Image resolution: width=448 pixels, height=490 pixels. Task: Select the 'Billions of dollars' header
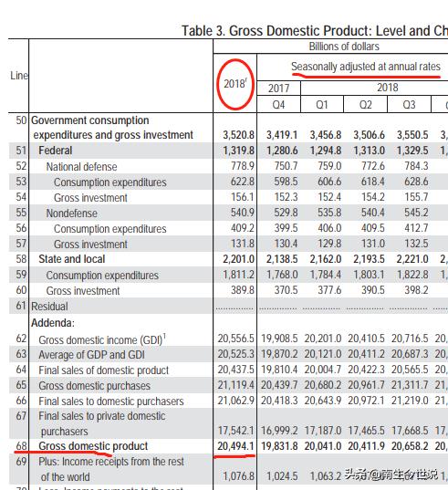[344, 47]
